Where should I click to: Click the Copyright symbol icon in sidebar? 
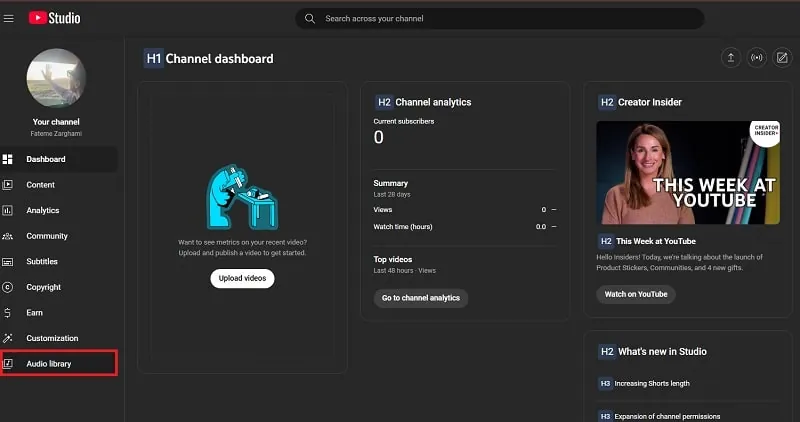[8, 287]
